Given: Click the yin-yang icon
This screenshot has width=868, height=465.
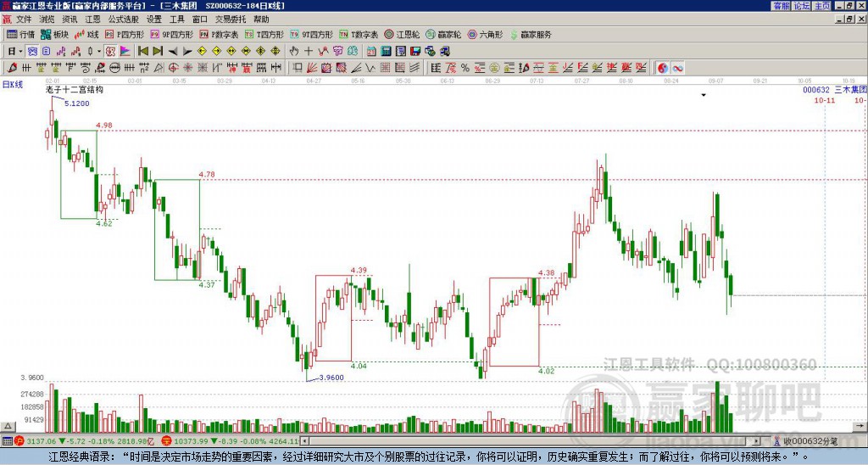Looking at the screenshot, I should 663,68.
